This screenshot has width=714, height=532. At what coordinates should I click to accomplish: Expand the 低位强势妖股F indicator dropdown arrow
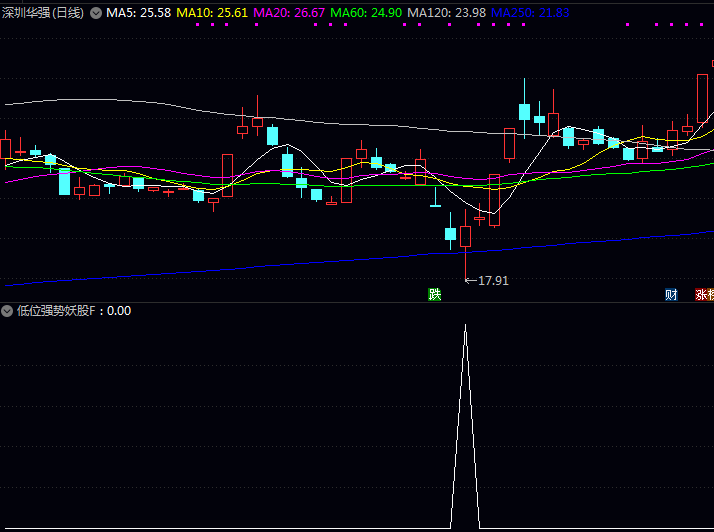[x=7, y=311]
